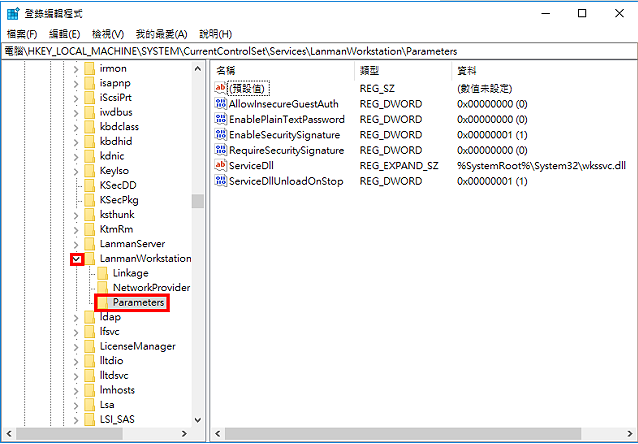Expand the iwdbus key
638x444 pixels.
tap(76, 112)
